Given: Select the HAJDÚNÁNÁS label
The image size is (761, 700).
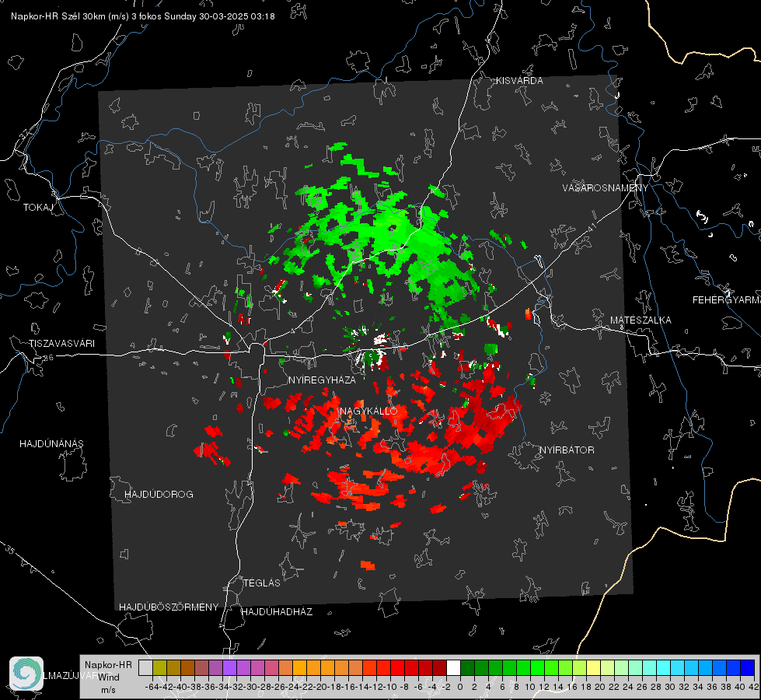Looking at the screenshot, I should pos(51,443).
